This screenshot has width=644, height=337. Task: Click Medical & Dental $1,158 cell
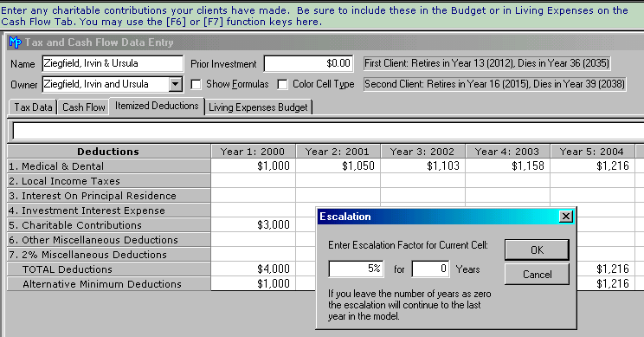tap(507, 166)
